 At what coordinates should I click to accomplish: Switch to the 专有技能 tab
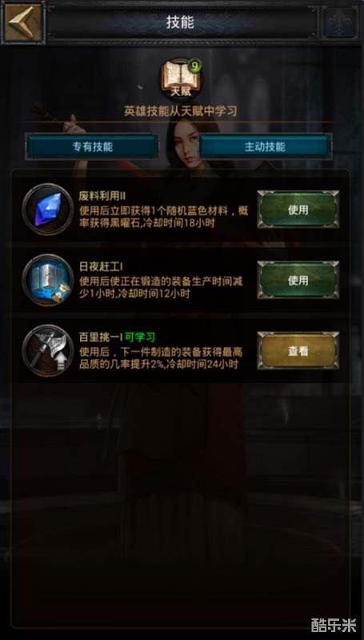click(x=92, y=147)
